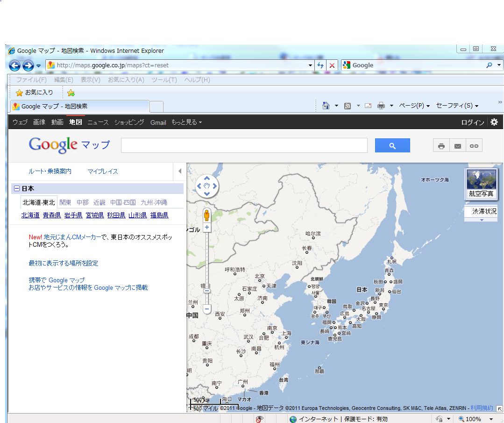Open the zoom level dropdown in status bar
Image resolution: width=504 pixels, height=423 pixels.
pos(491,419)
